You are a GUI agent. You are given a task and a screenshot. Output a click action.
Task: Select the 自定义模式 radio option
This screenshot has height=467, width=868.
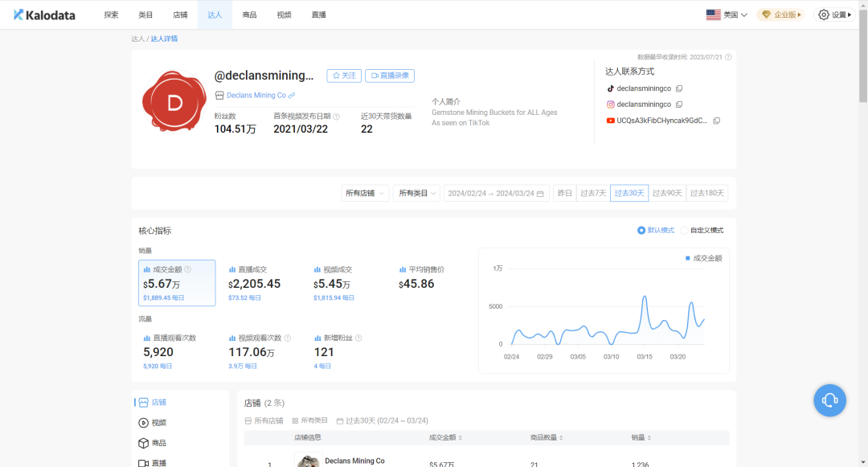[x=685, y=230]
